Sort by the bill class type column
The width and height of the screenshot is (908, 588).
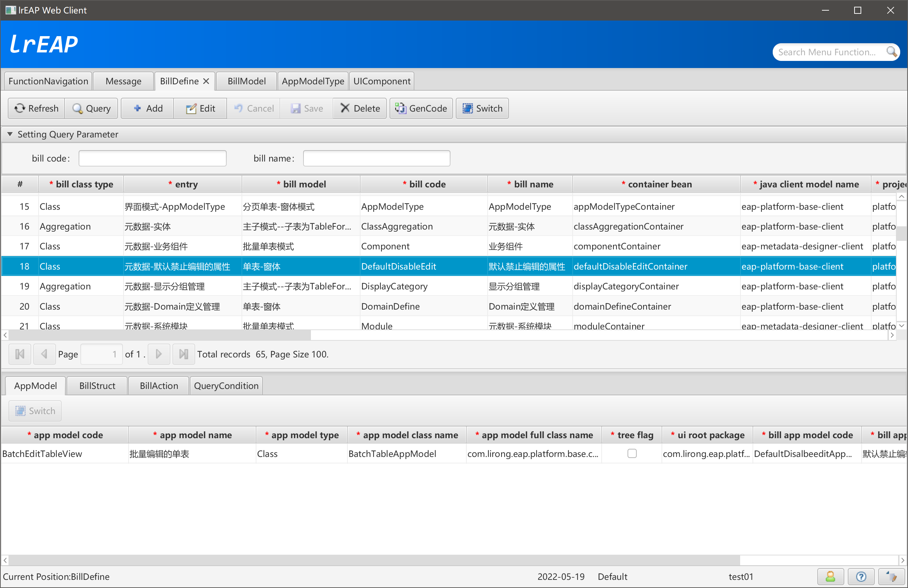point(81,184)
